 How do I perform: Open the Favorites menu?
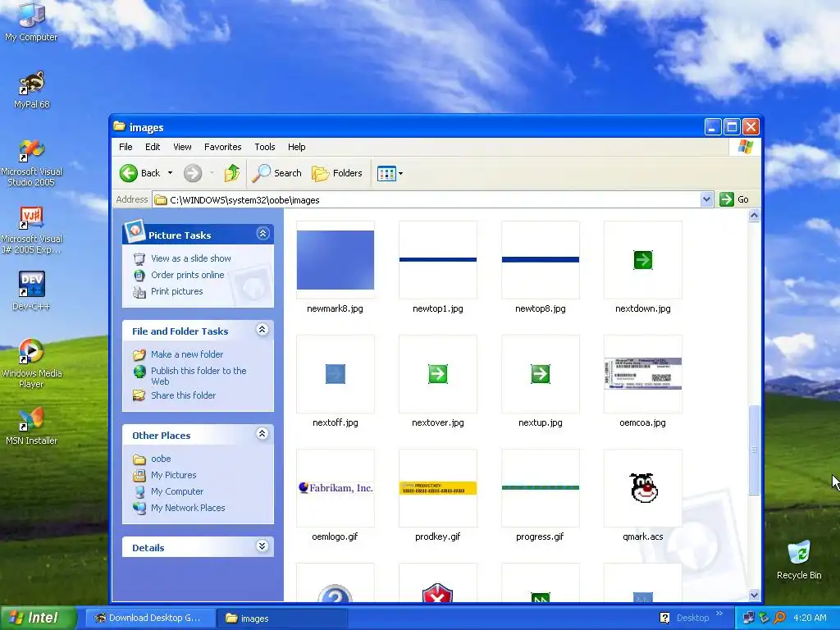pos(223,147)
